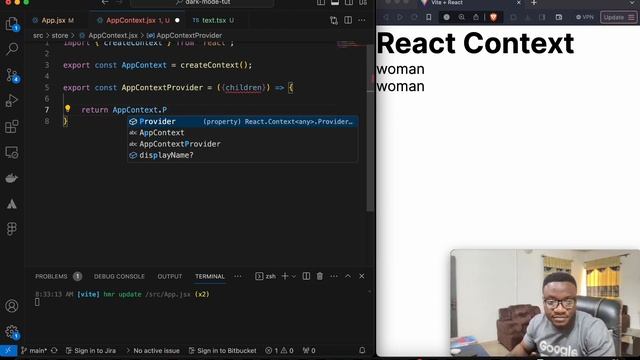Open the DEBUG CONSOLE tab

point(119,276)
